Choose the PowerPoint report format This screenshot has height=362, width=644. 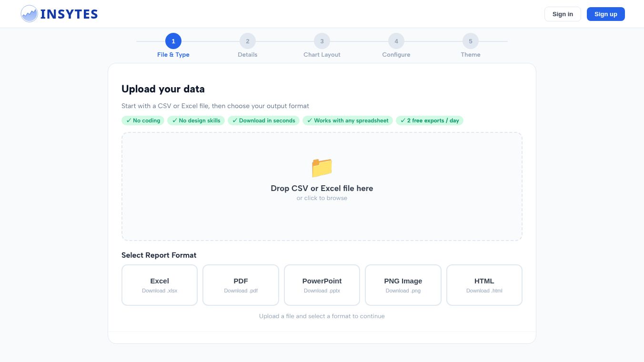click(322, 285)
